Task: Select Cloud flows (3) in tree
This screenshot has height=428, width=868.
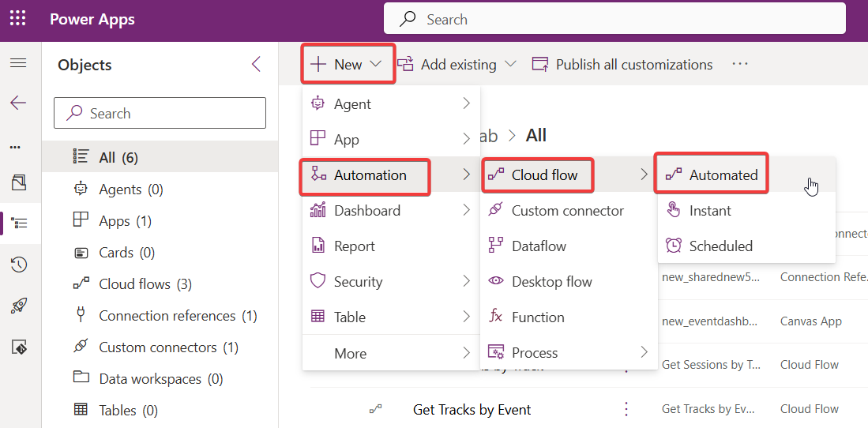Action: [160, 284]
